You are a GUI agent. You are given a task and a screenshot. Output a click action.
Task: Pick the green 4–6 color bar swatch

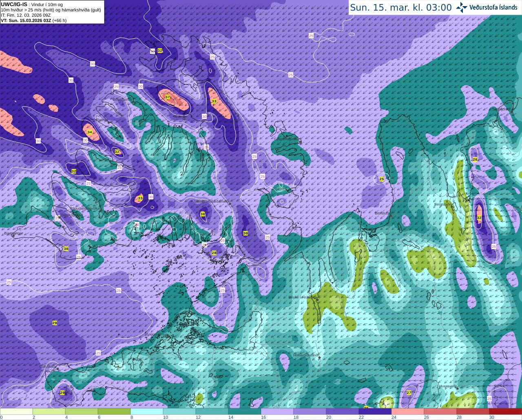tap(82, 411)
